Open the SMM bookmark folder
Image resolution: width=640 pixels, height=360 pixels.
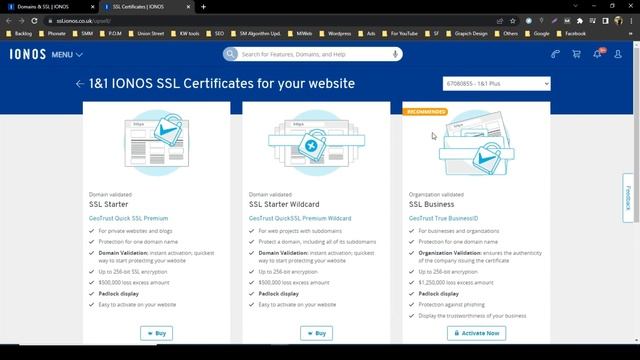(x=83, y=34)
